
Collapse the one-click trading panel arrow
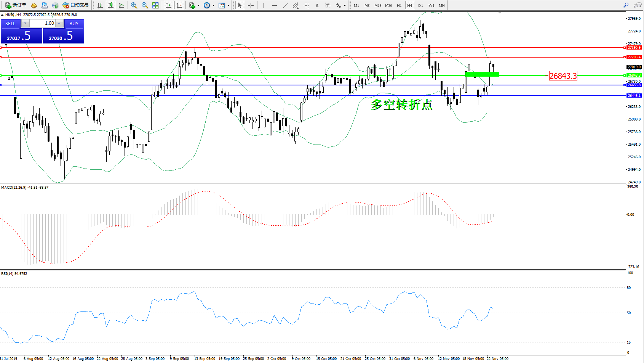click(2, 15)
